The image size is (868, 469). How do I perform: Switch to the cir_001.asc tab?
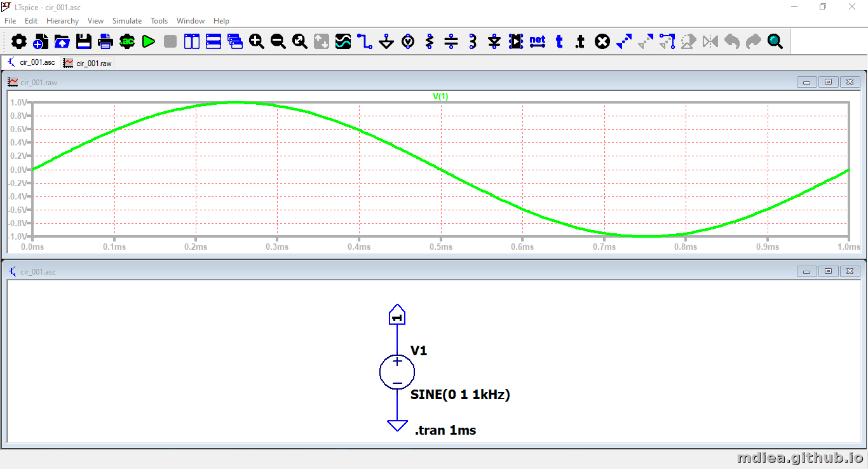[x=31, y=62]
